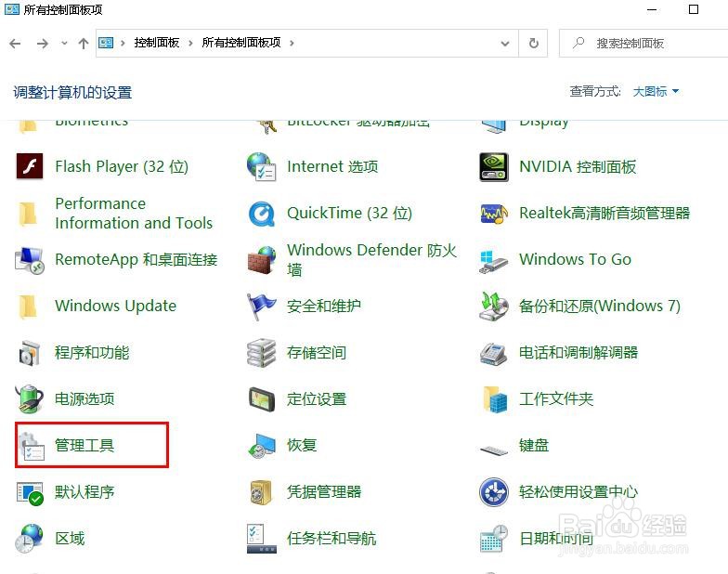Screen dimensions: 728x574
Task: Open the recent locations dropdown arrow
Action: click(x=64, y=43)
